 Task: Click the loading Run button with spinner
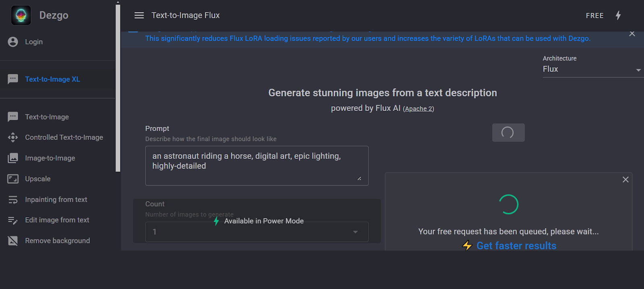[x=508, y=133]
